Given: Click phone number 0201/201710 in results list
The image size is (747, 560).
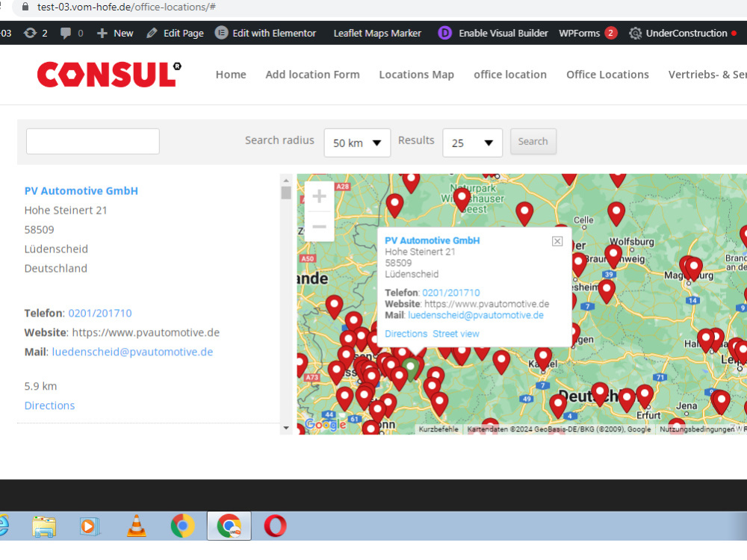Looking at the screenshot, I should (x=100, y=313).
